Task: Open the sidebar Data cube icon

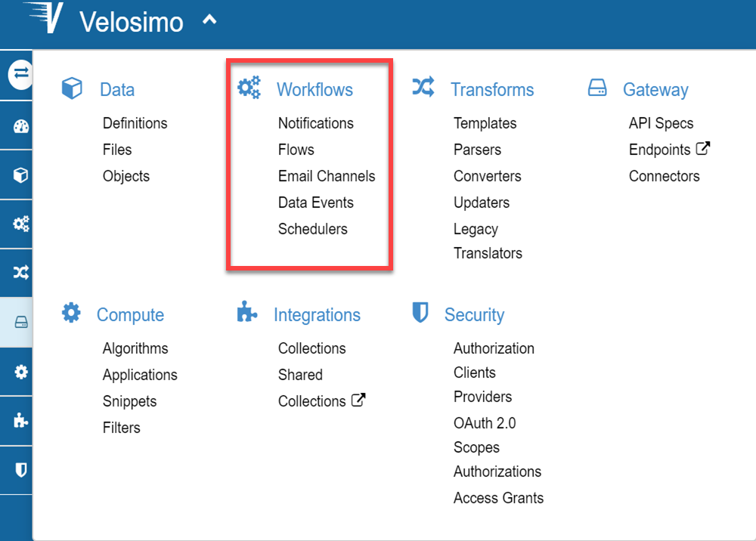Action: [20, 175]
